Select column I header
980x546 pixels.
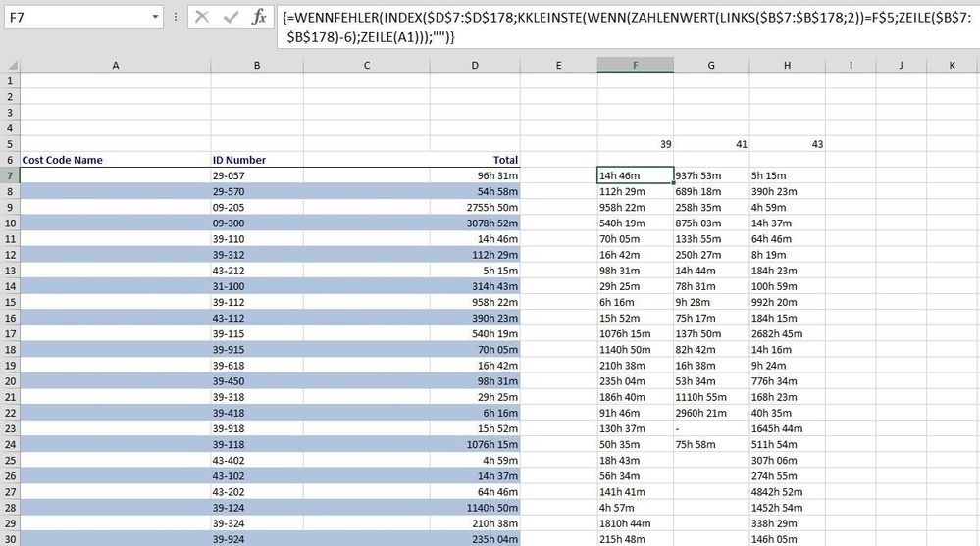coord(851,65)
